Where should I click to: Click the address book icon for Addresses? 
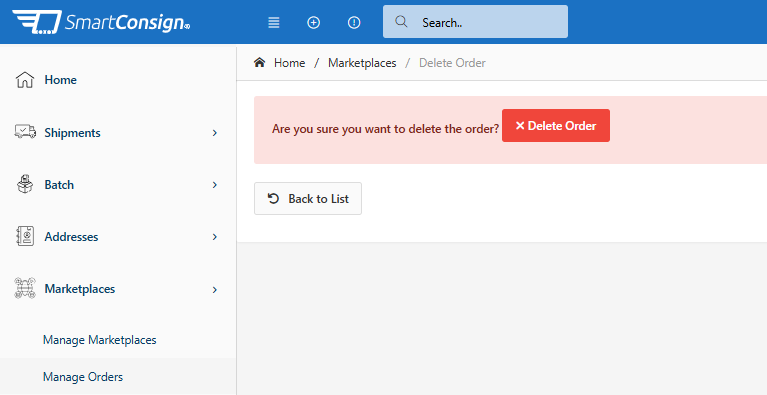tap(24, 236)
